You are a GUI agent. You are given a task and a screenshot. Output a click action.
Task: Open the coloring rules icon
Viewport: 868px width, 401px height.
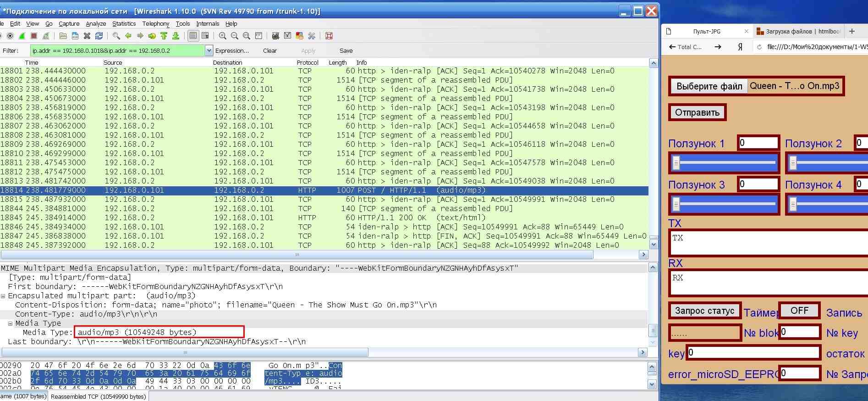[x=299, y=36]
